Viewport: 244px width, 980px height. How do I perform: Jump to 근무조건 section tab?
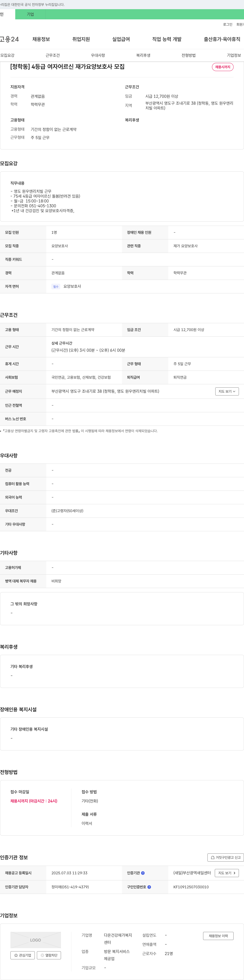point(53,56)
